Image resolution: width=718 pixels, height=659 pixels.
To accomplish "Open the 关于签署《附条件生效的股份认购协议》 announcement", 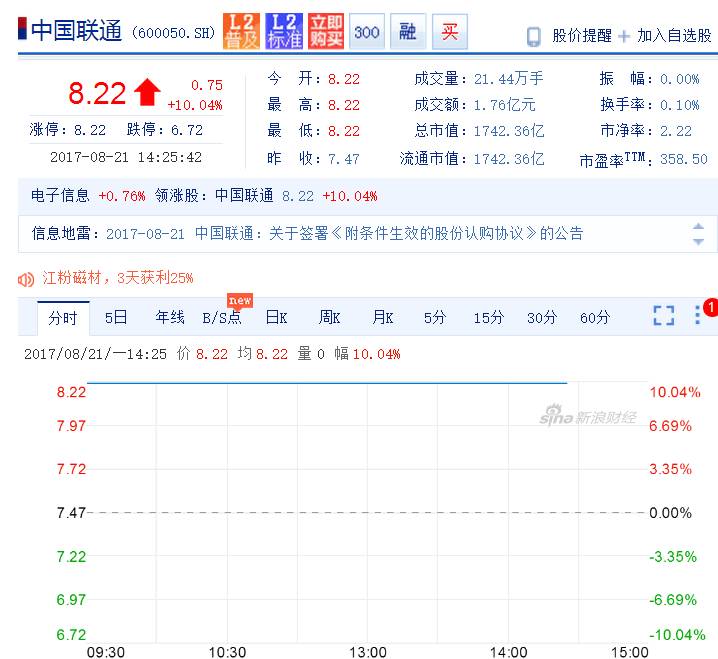I will click(389, 234).
